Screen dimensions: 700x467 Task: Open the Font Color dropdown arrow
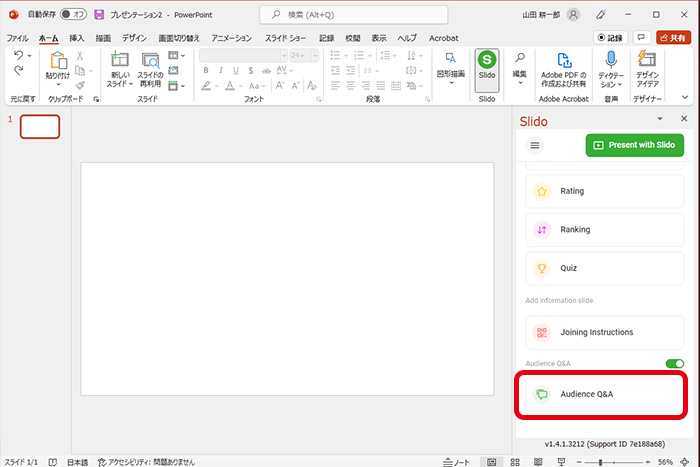241,86
